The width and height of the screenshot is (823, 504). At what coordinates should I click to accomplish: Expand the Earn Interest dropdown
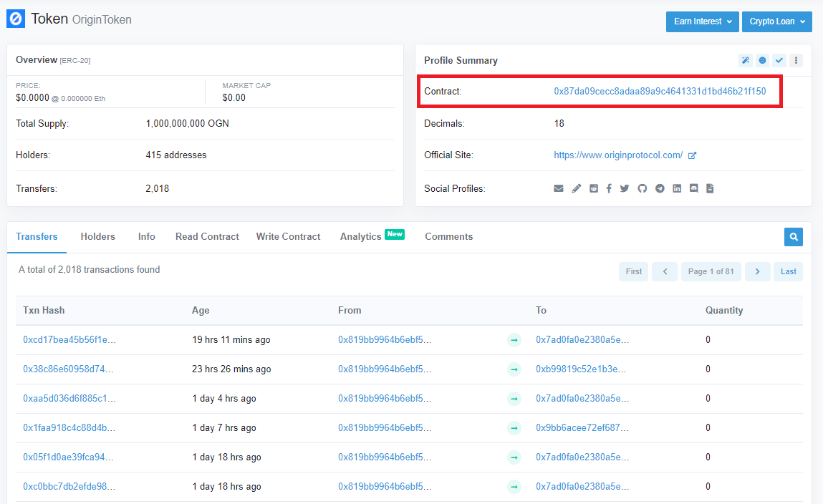point(702,21)
